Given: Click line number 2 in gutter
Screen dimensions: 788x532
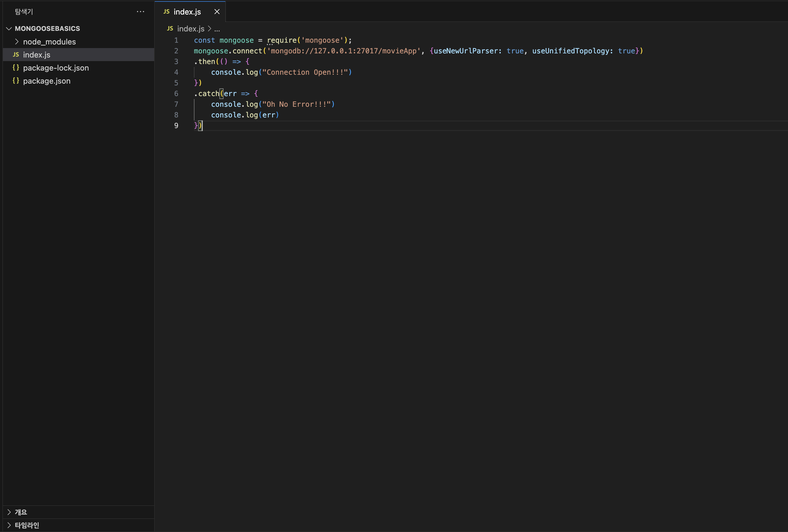Looking at the screenshot, I should 176,51.
